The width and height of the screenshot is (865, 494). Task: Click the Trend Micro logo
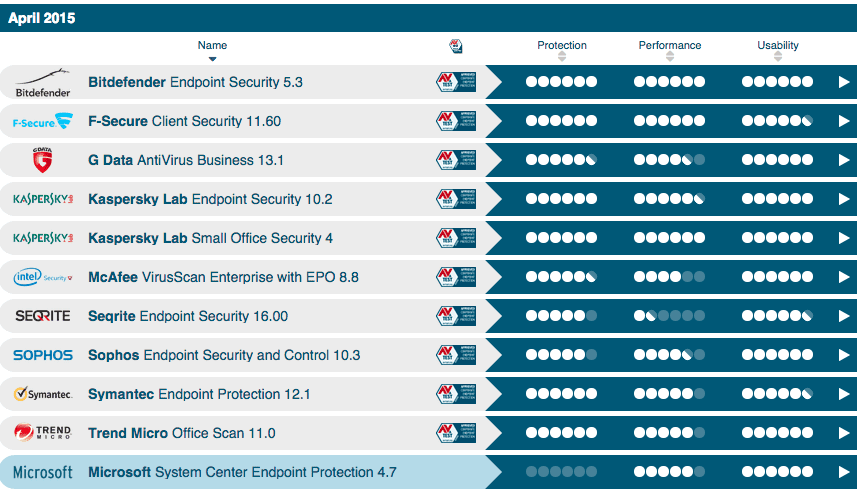point(42,433)
